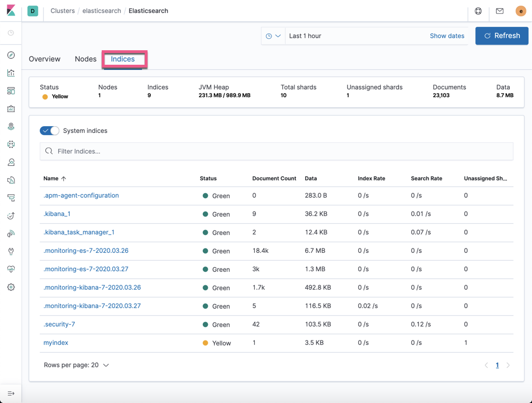Open Maps icon in sidebar
This screenshot has height=403, width=532.
(11, 126)
